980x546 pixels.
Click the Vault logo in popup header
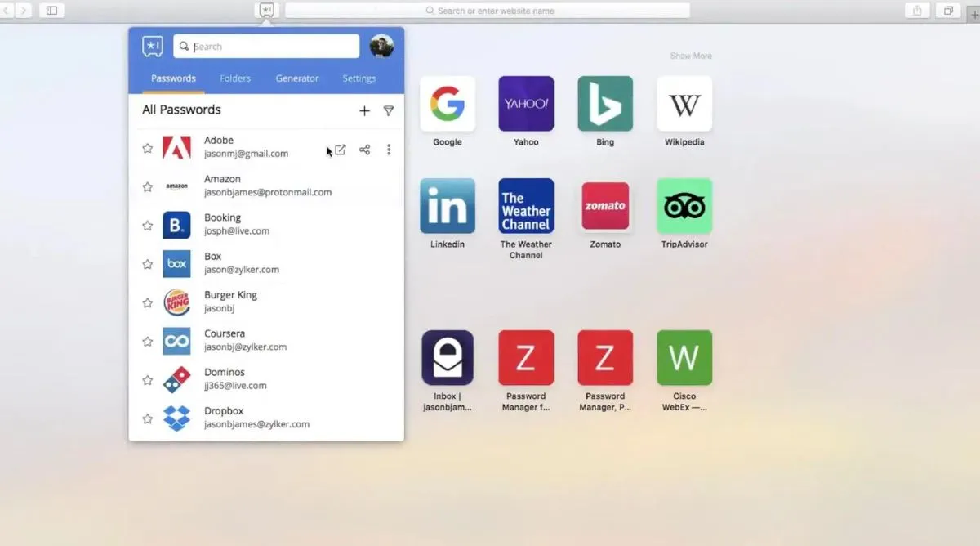tap(153, 47)
